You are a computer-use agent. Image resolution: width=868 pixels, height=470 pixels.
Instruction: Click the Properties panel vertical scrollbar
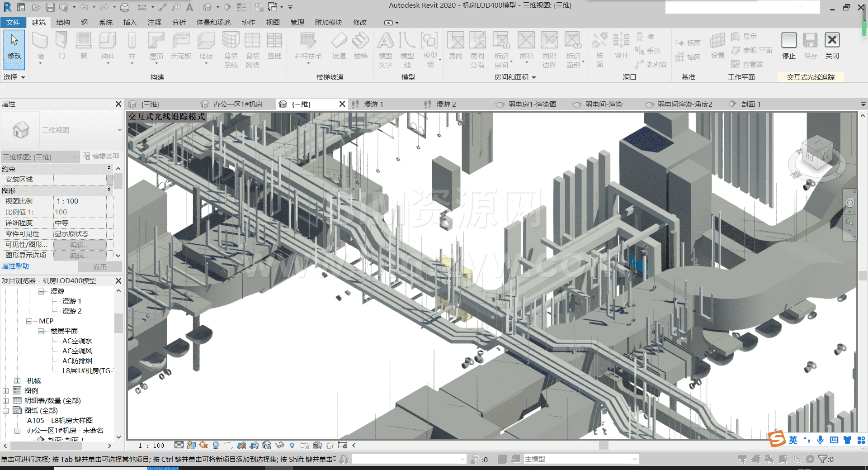118,212
